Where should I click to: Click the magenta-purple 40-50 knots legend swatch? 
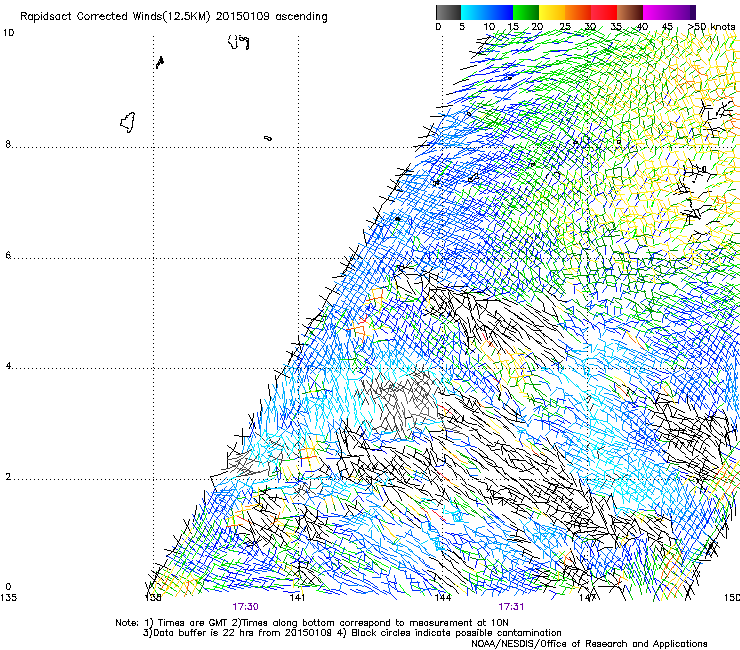click(x=669, y=12)
